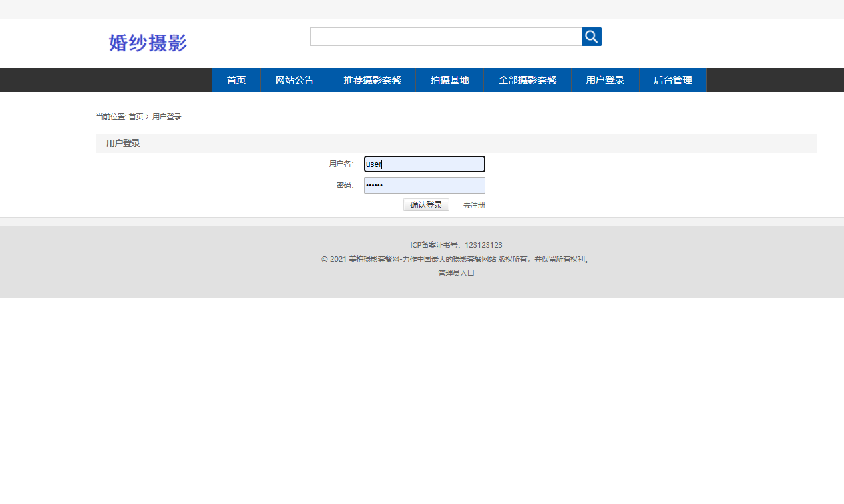The image size is (844, 504).
Task: Open the 网站公告 page from the navbar
Action: coord(294,79)
